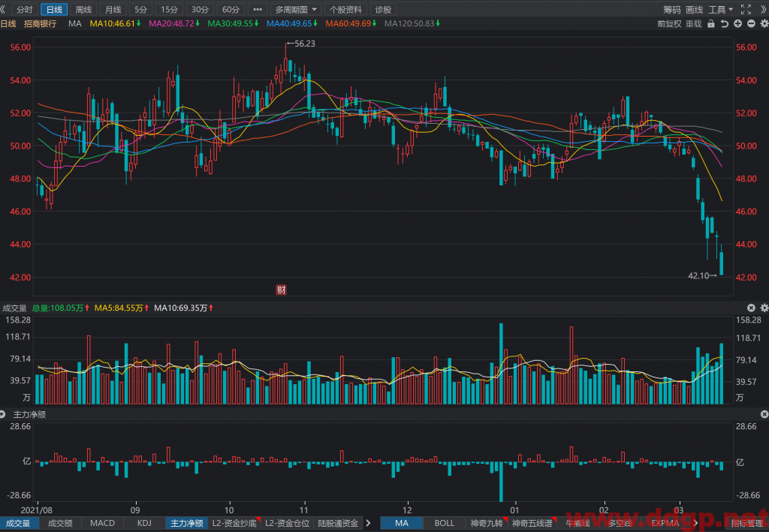
Task: Open the 工具 dropdown menu
Action: pyautogui.click(x=720, y=9)
